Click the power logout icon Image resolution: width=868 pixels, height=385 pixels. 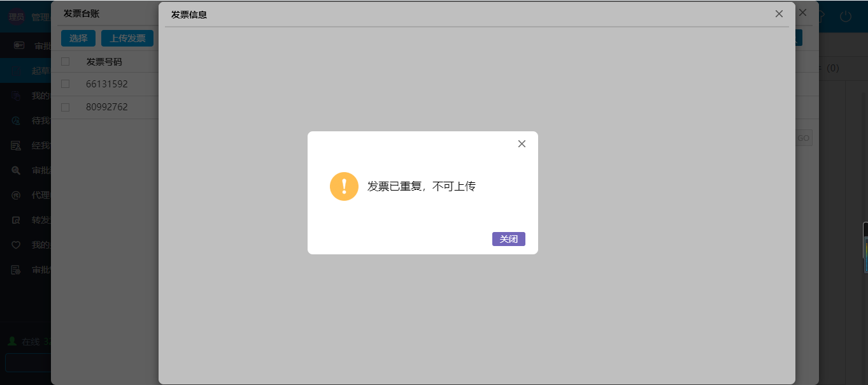point(845,17)
